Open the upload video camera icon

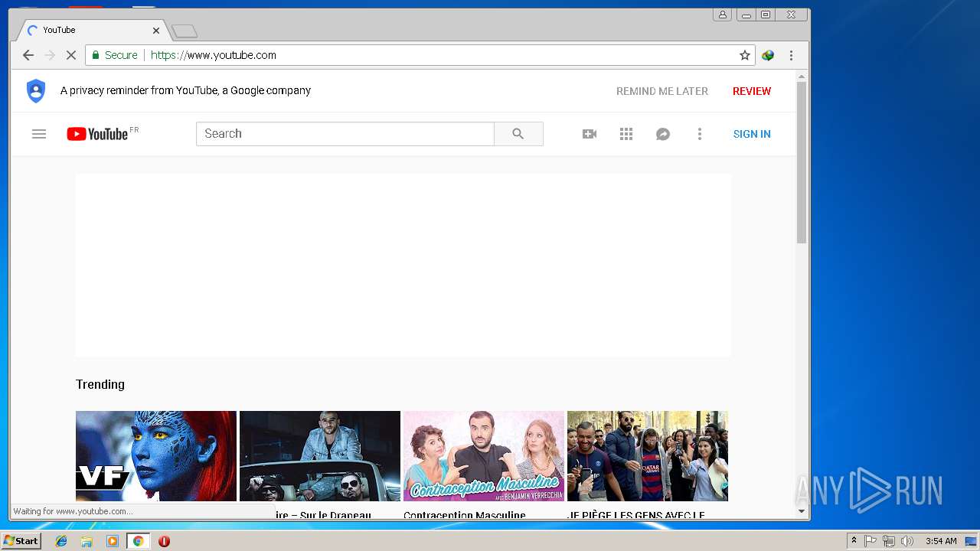(x=589, y=134)
